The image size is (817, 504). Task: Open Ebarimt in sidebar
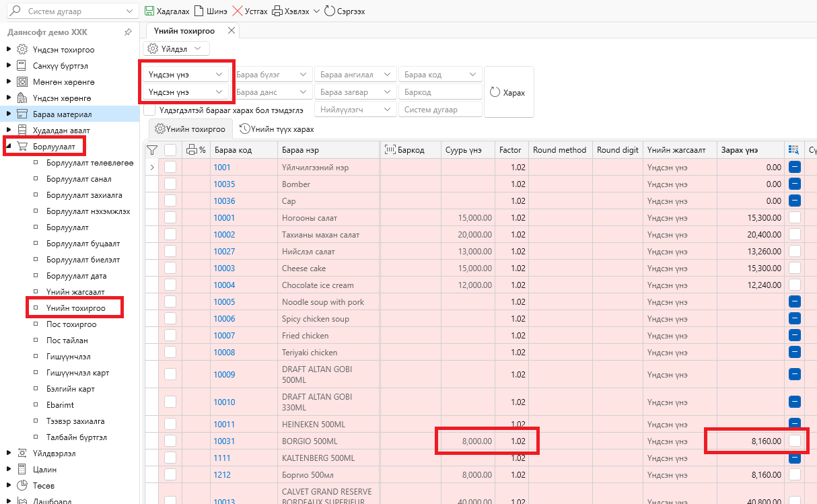pyautogui.click(x=60, y=405)
